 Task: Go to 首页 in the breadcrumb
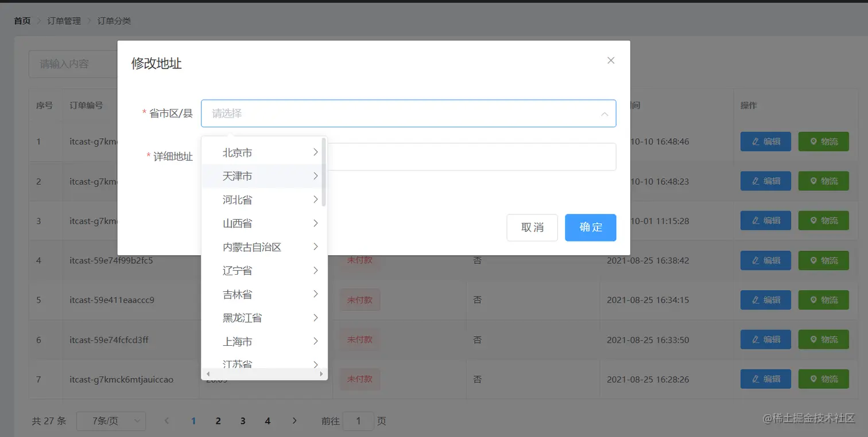[x=22, y=21]
